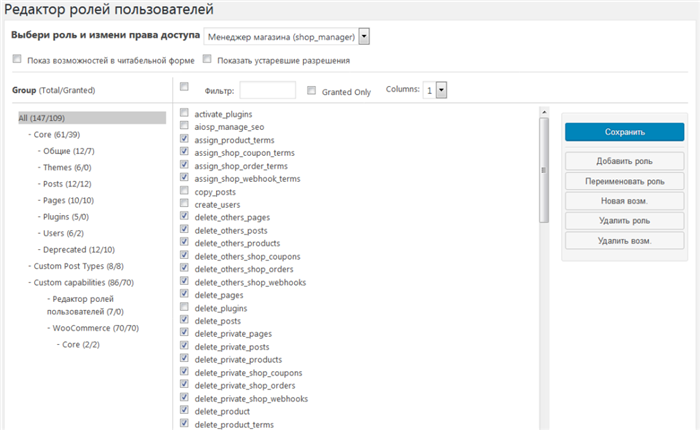Uncheck assign_shop_coupon_terms capability
Image resolution: width=700 pixels, height=430 pixels.
point(184,151)
